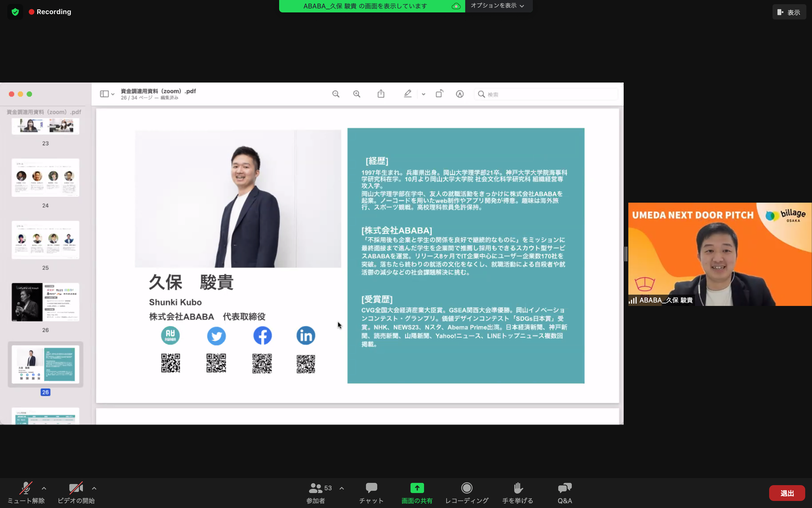
Task: Unmute the microphone in Zoom toolbar
Action: point(26,488)
